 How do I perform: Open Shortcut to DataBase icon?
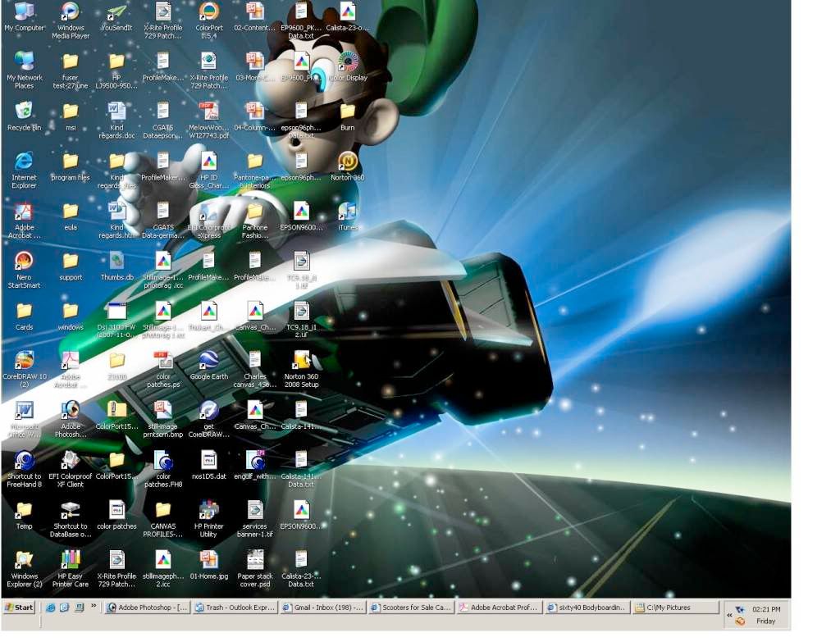pos(71,518)
